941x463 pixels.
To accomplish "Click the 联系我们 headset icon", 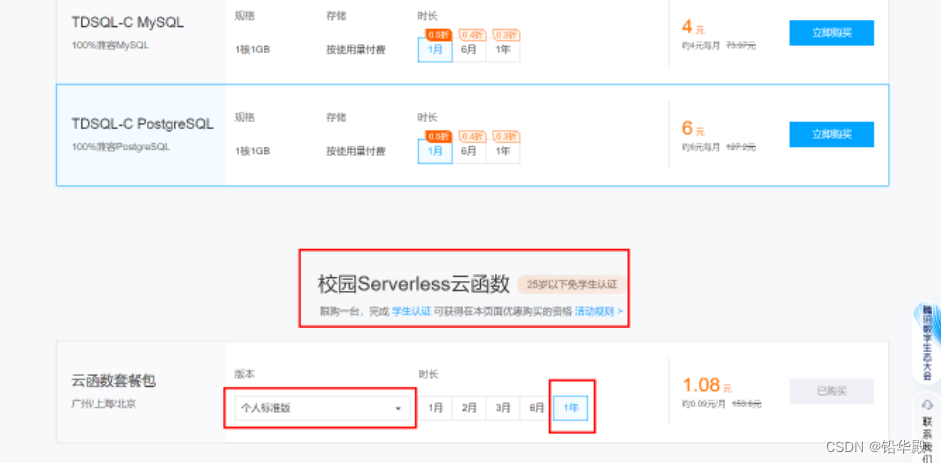I will tap(927, 404).
